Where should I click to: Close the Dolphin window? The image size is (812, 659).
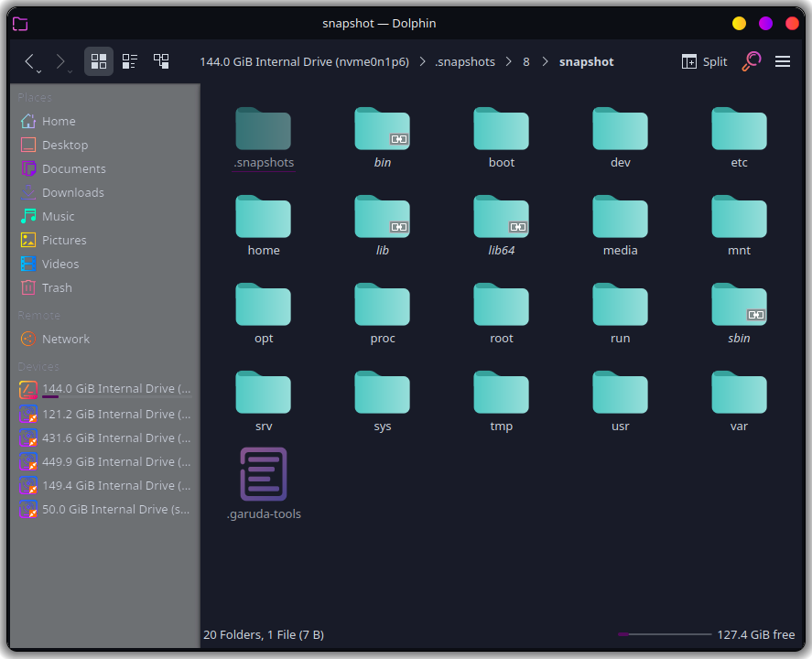tap(793, 23)
